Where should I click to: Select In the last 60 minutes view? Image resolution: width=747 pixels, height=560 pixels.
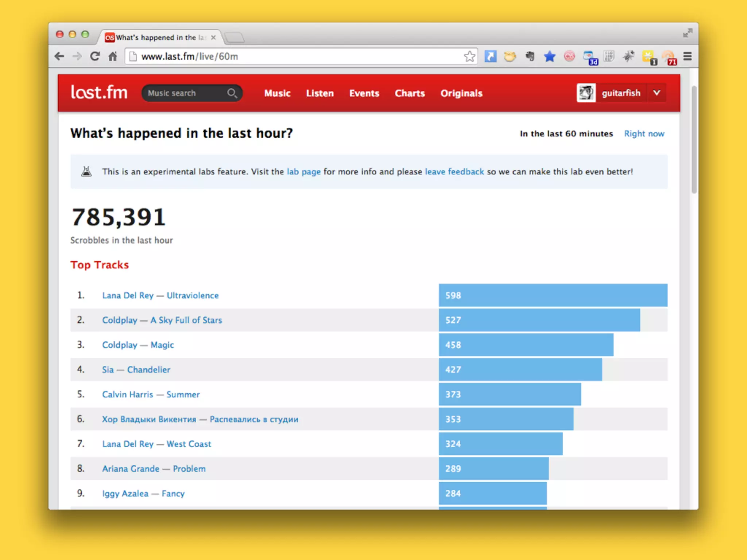pos(566,134)
